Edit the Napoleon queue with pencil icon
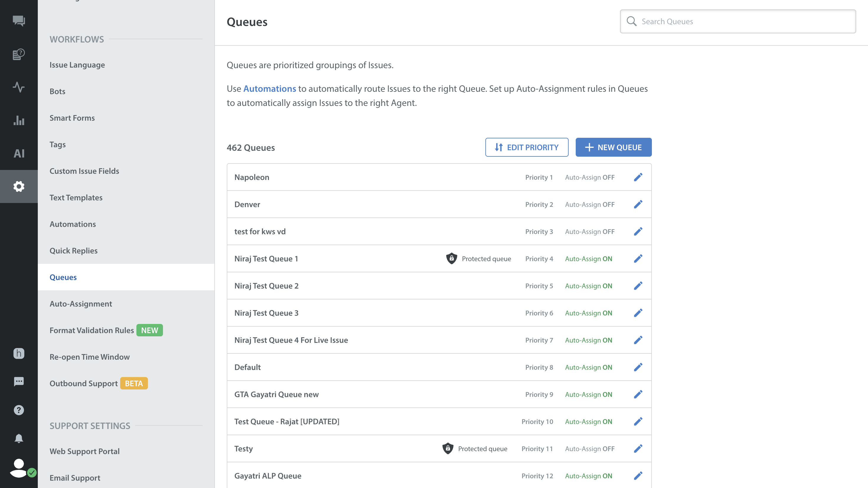Screen dimensions: 868x488 [638, 177]
